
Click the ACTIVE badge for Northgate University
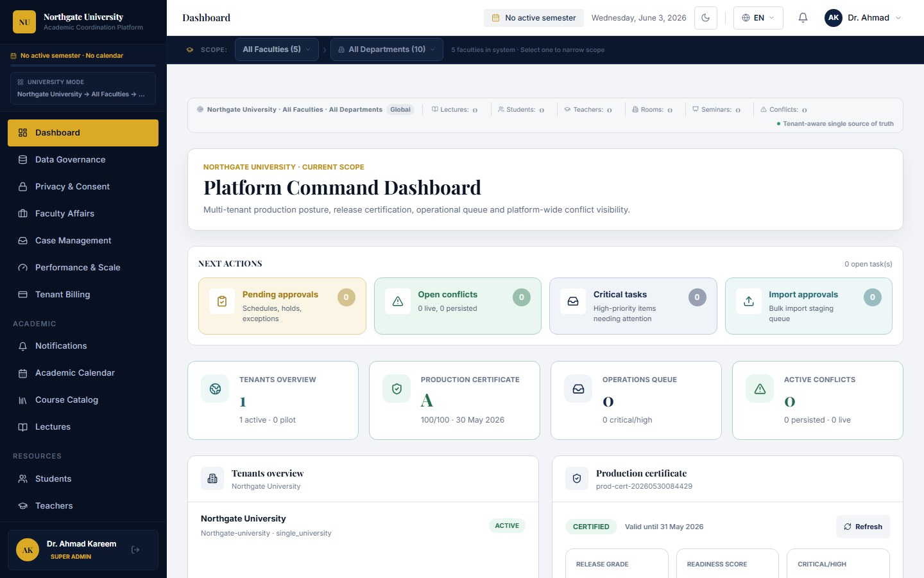click(507, 525)
